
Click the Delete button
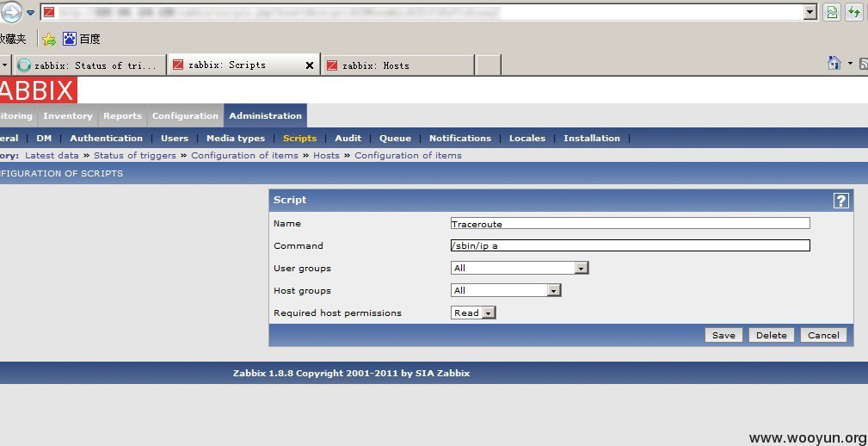pos(771,335)
